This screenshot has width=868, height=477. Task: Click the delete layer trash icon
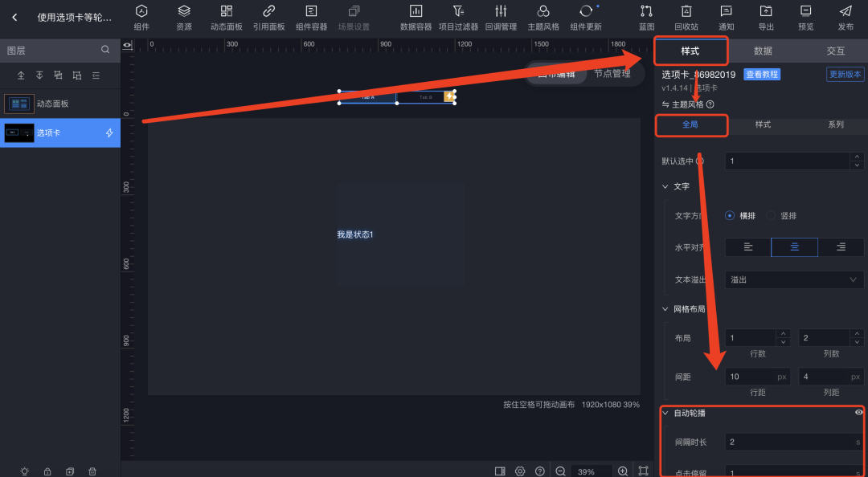pyautogui.click(x=92, y=471)
